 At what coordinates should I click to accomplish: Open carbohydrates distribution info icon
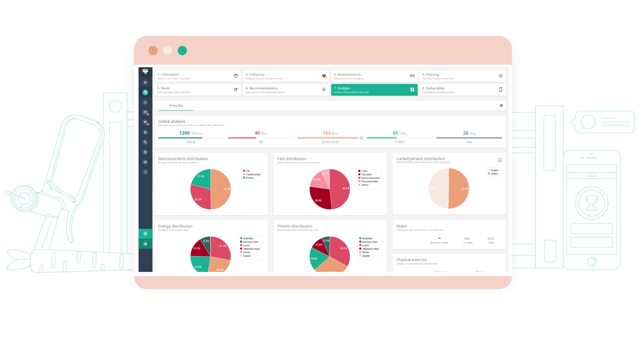point(500,160)
